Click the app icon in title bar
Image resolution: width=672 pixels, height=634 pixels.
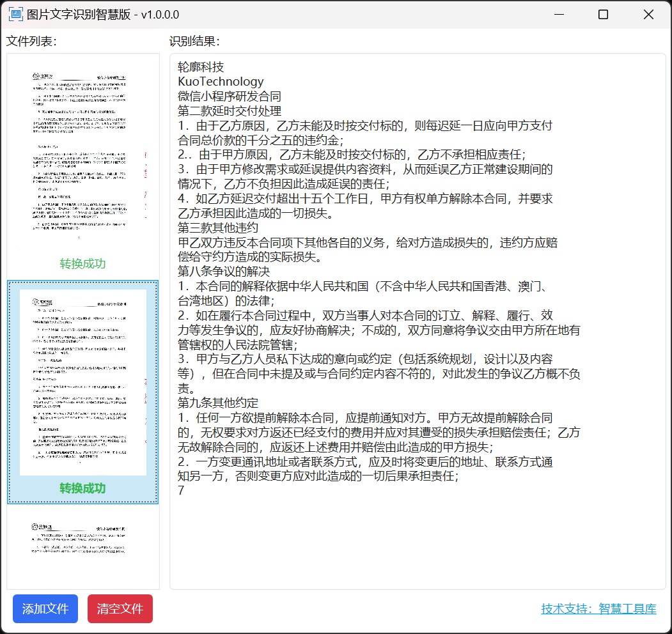15,14
